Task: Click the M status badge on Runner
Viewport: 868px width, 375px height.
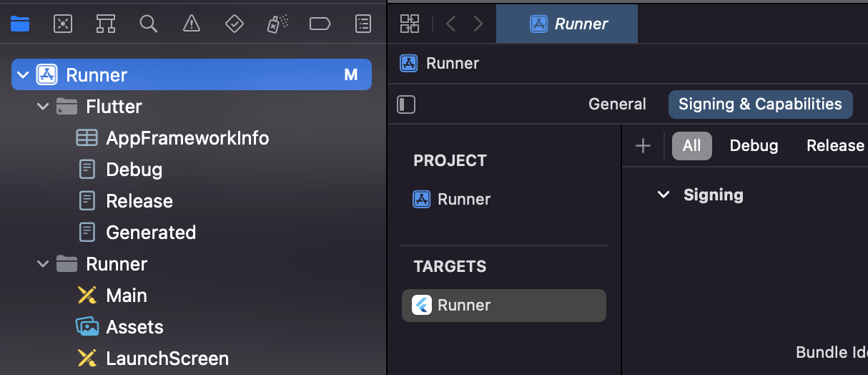Action: 351,74
